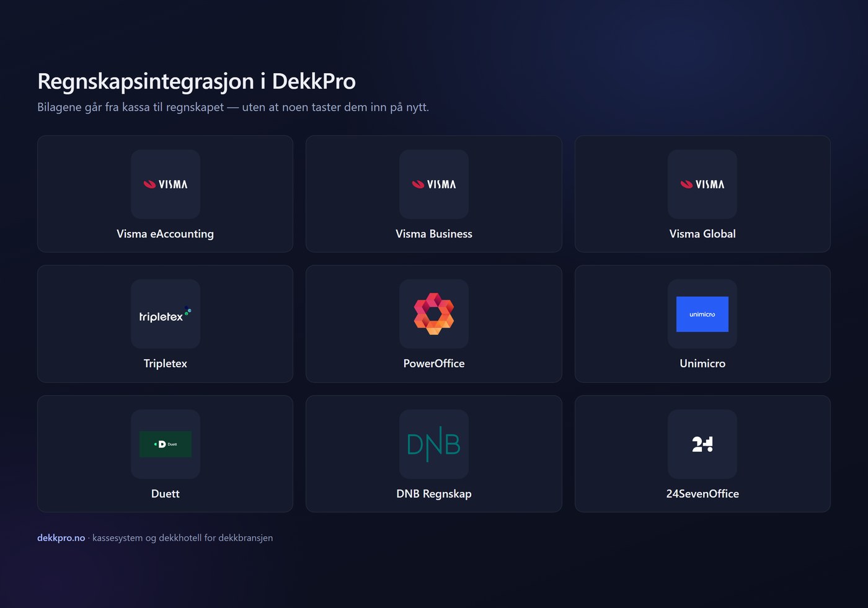This screenshot has height=608, width=868.
Task: Click the Visma eAccounting logo icon
Action: point(166,184)
